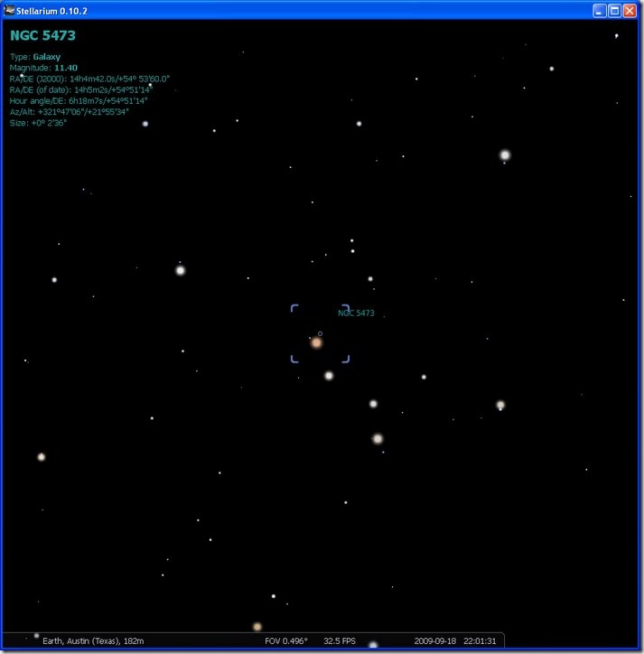
Task: Click the orange galaxy inside the selection brackets
Action: click(x=316, y=343)
